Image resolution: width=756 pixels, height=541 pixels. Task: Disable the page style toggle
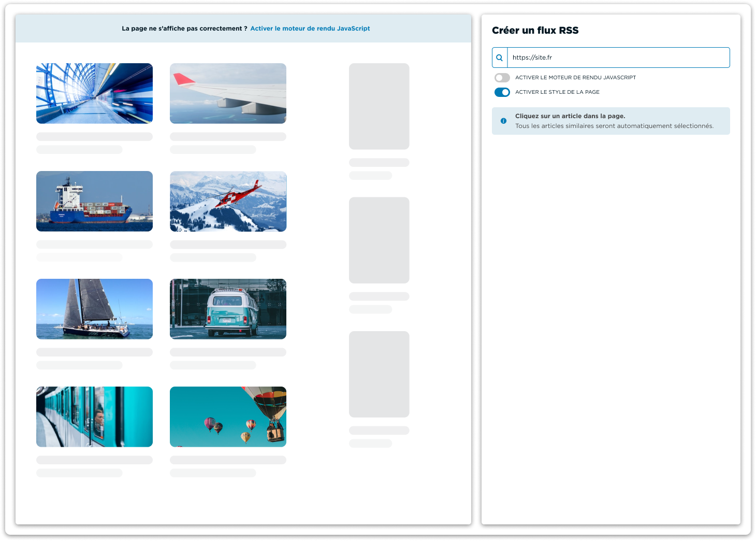[x=502, y=92]
